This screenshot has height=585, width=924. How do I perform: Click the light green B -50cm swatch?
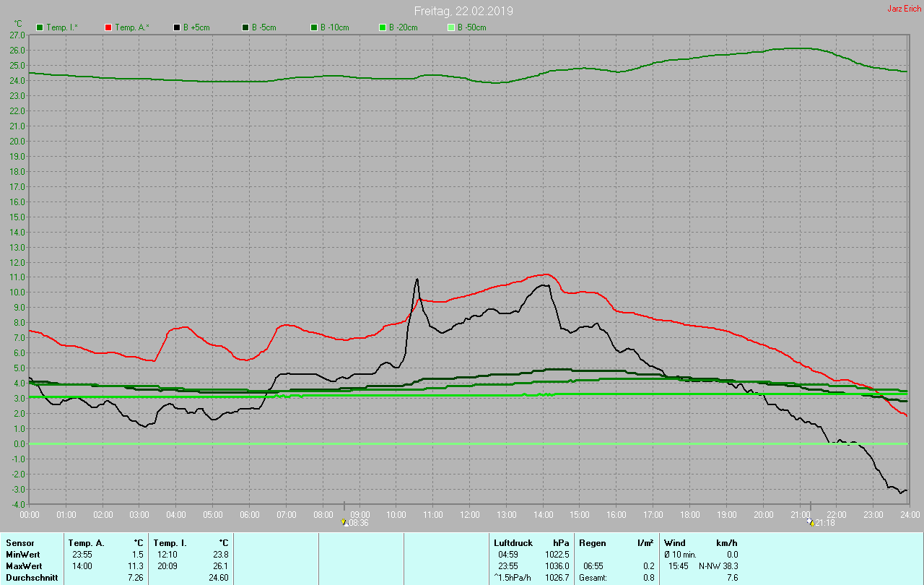coord(451,27)
